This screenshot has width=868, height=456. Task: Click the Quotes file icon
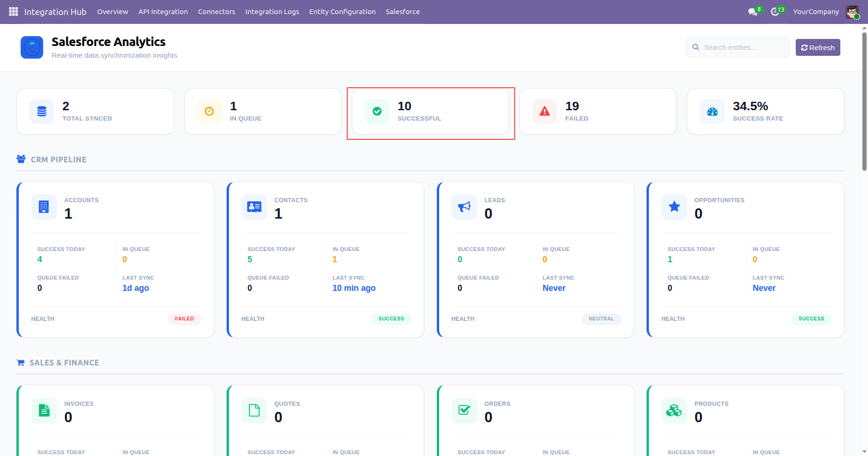click(254, 410)
